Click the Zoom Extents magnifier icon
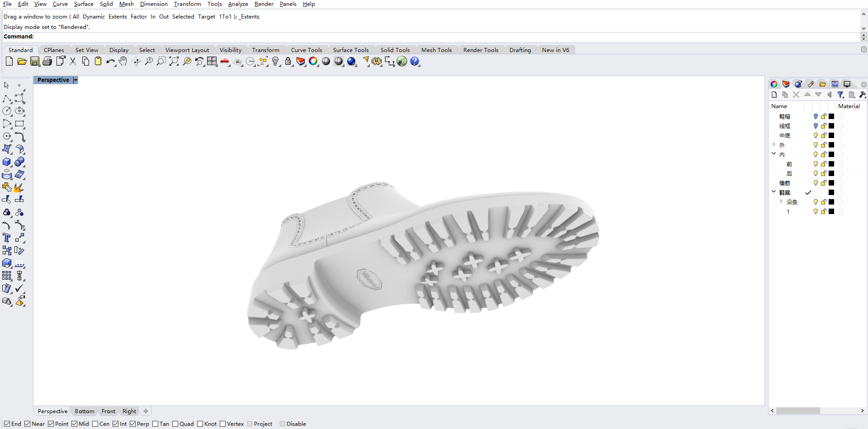This screenshot has height=429, width=868. (174, 62)
